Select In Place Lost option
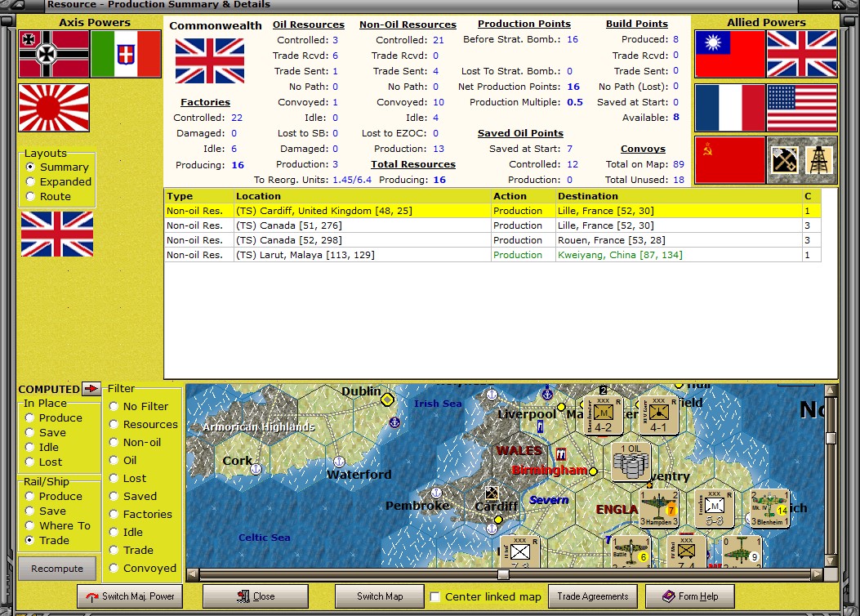 [44, 462]
